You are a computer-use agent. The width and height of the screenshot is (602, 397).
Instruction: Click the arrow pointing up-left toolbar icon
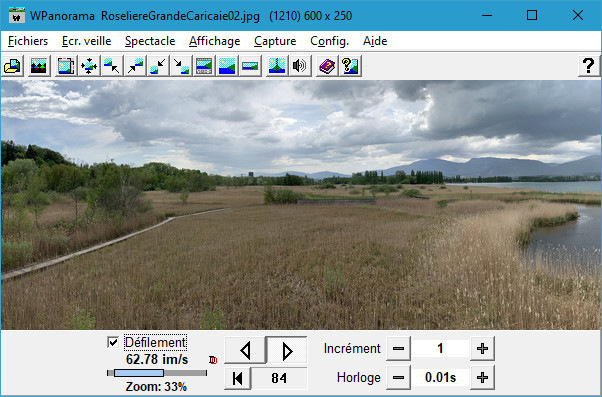pos(112,66)
